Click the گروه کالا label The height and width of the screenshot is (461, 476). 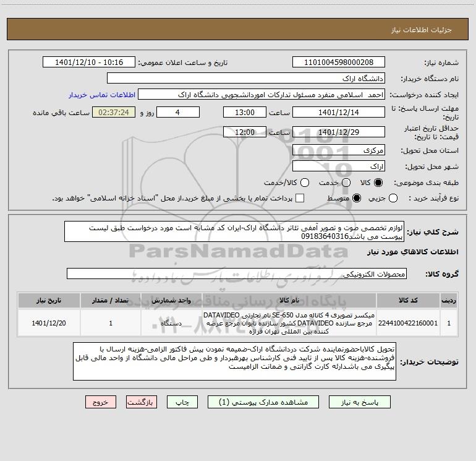click(442, 274)
